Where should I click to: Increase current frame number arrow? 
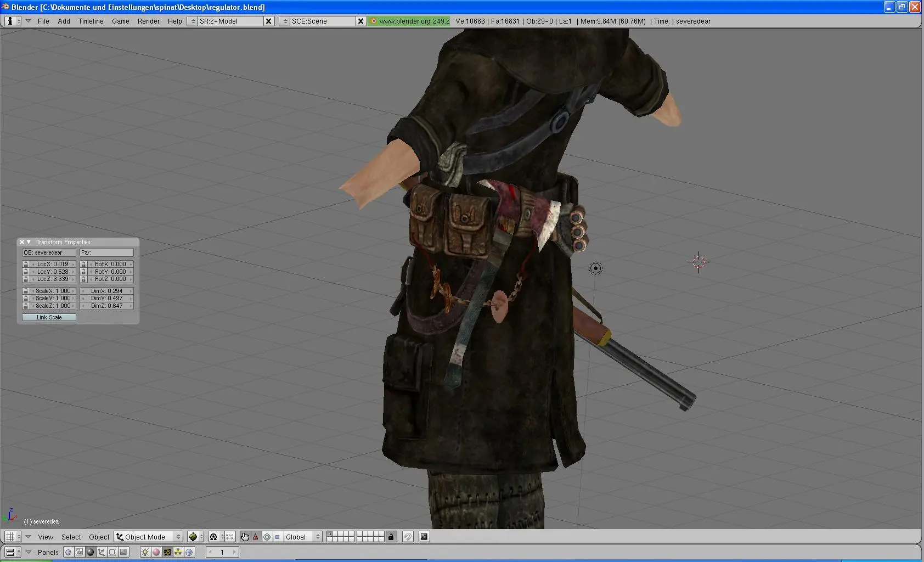[234, 552]
